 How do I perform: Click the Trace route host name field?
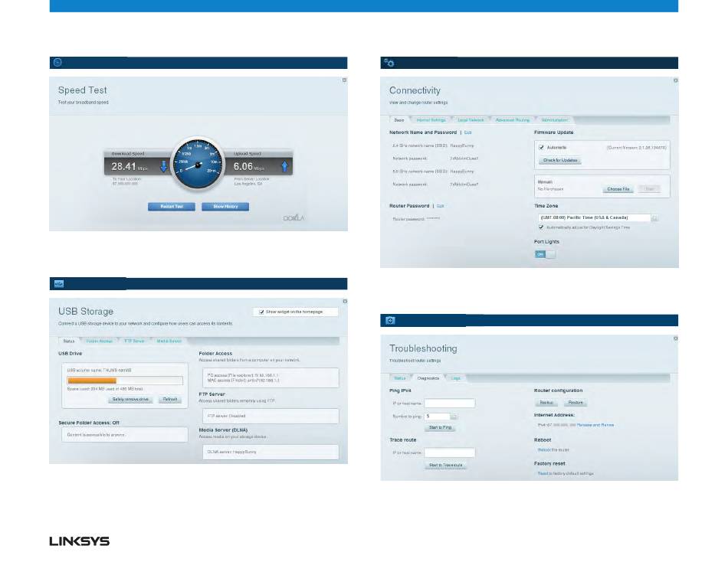[x=449, y=453]
